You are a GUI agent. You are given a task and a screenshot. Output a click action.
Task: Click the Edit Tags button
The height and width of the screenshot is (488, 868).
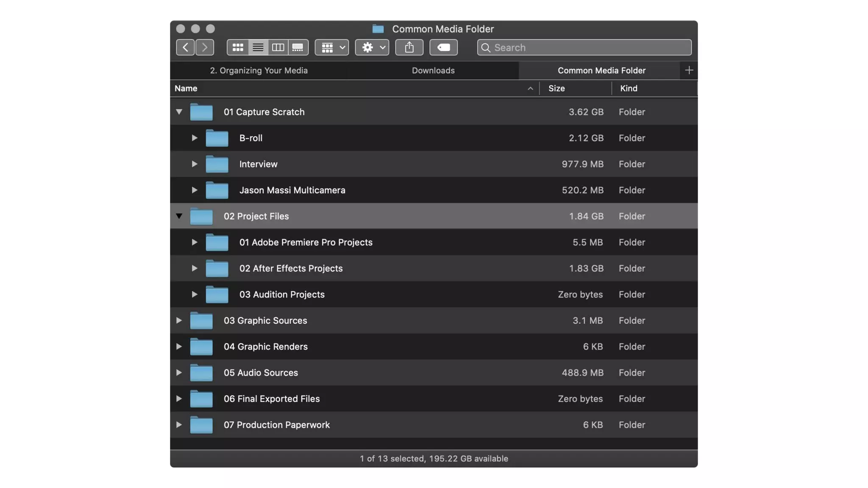(x=443, y=47)
